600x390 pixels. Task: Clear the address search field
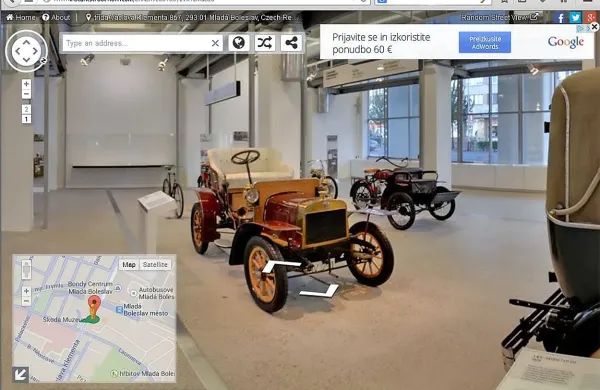[215, 43]
